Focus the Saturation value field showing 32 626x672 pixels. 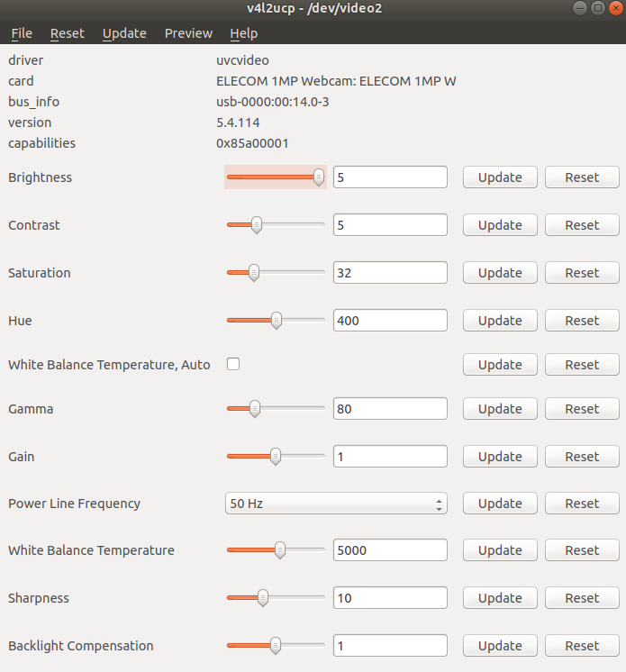390,273
